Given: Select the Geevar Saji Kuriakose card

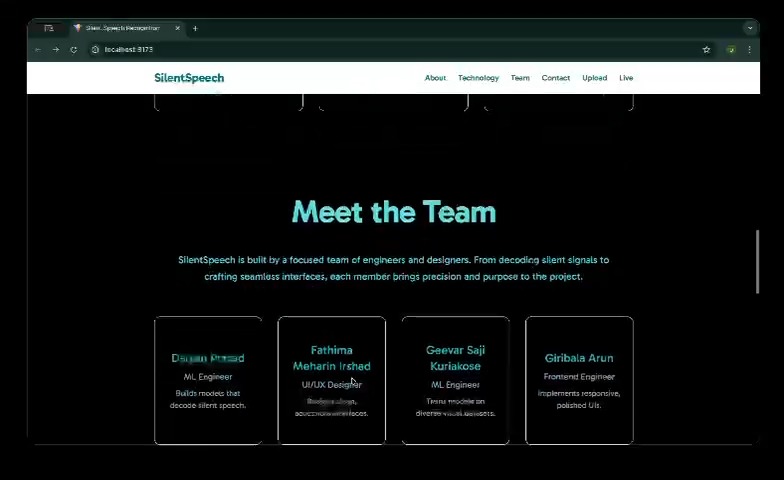Looking at the screenshot, I should tap(456, 380).
